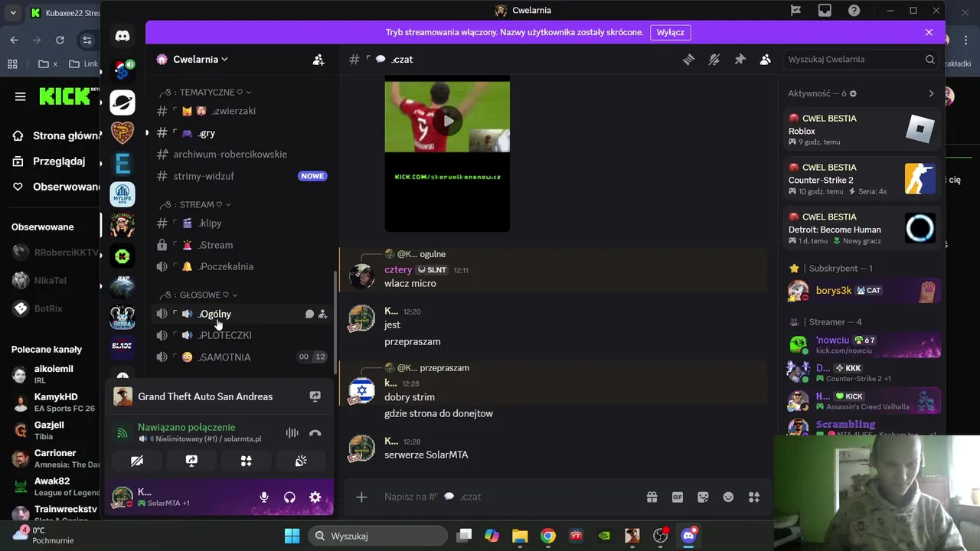Viewport: 980px width, 551px height.
Task: Open the flag icon in Discord title bar
Action: coord(795,11)
